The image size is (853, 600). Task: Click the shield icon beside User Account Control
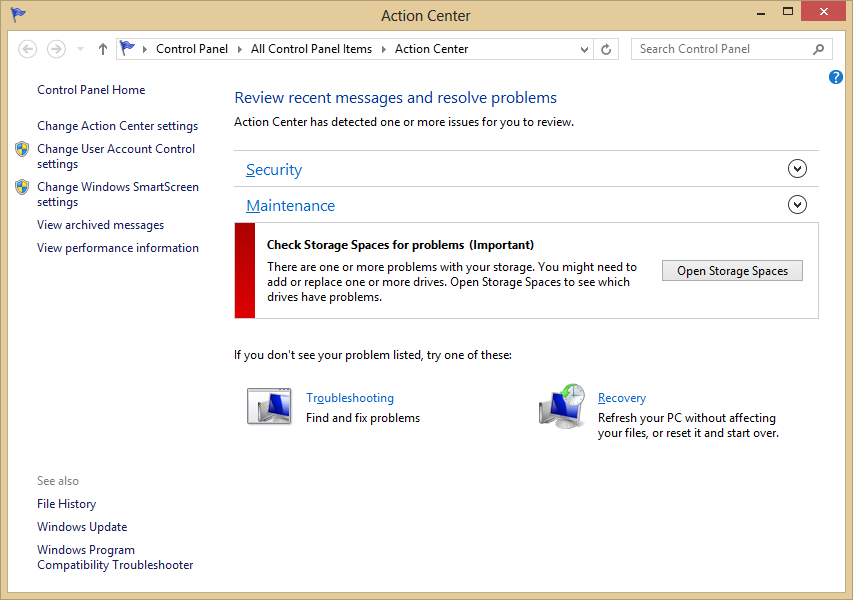[x=22, y=149]
